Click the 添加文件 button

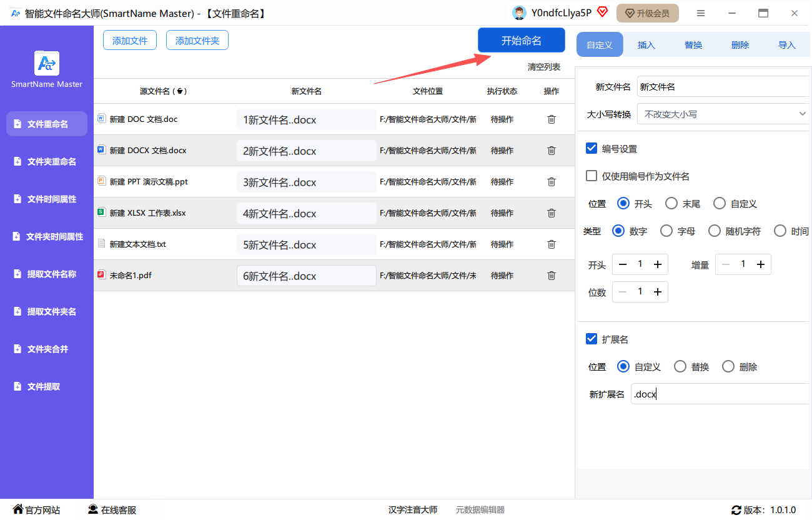click(x=130, y=41)
